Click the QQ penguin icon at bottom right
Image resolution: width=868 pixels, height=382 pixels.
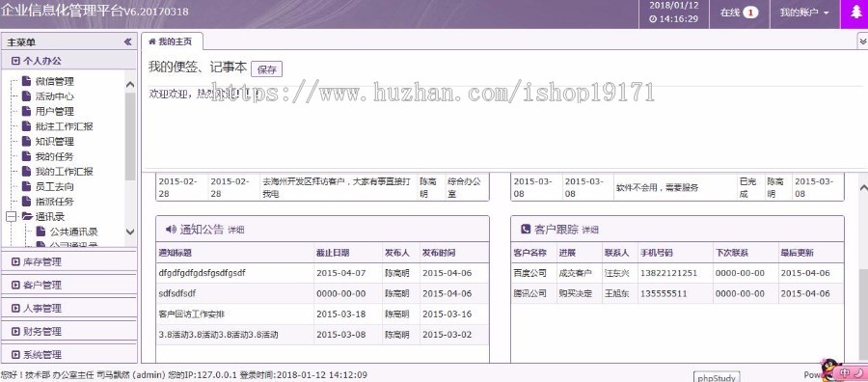tap(830, 369)
